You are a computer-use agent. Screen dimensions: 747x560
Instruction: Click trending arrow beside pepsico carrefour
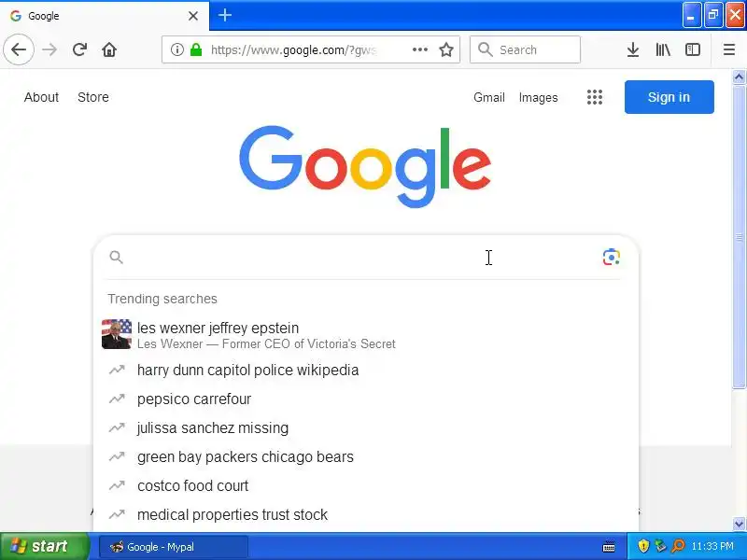click(117, 399)
